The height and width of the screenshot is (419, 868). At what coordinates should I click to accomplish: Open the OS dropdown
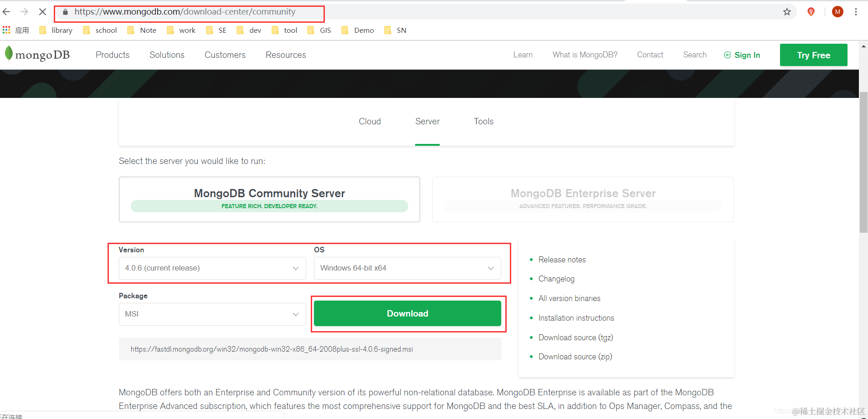coord(407,268)
